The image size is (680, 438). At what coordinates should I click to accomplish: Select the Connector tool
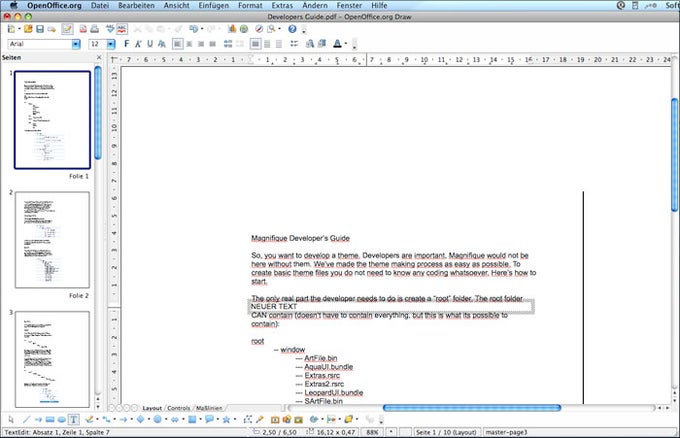(x=106, y=419)
